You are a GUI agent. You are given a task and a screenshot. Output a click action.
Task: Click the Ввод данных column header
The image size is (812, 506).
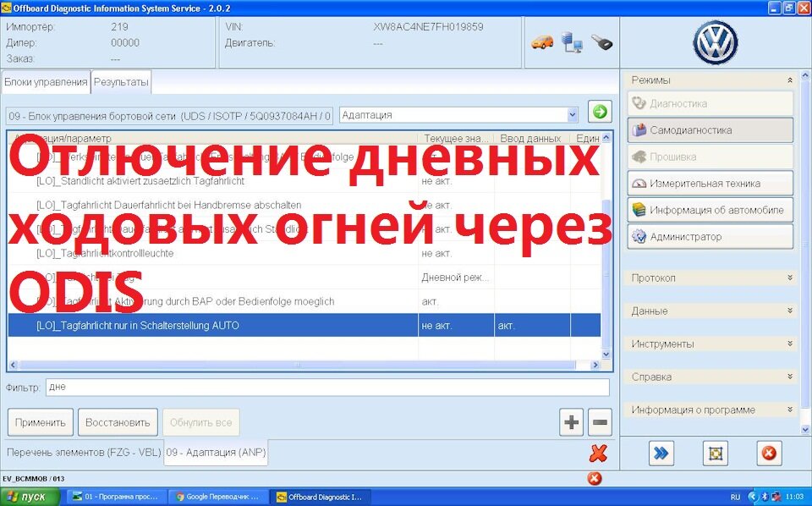[x=532, y=138]
